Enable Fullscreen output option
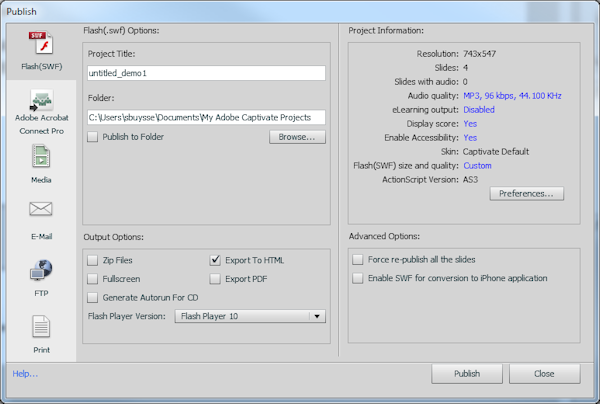Image resolution: width=600 pixels, height=404 pixels. click(94, 279)
